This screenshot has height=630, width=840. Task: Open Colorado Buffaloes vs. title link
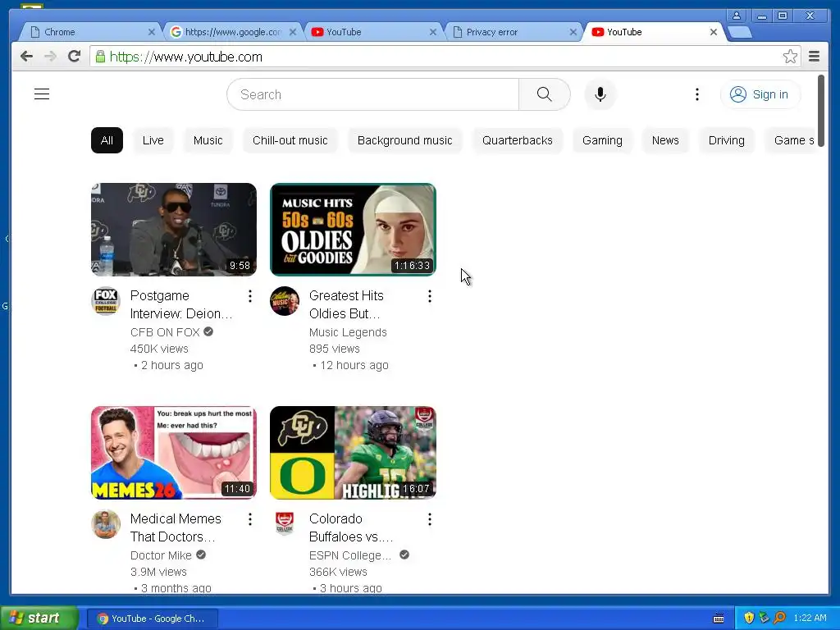point(351,527)
